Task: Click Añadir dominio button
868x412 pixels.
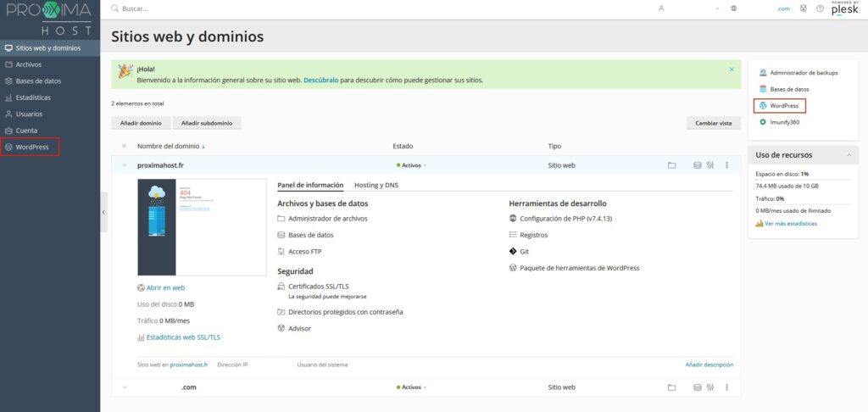Action: 142,123
